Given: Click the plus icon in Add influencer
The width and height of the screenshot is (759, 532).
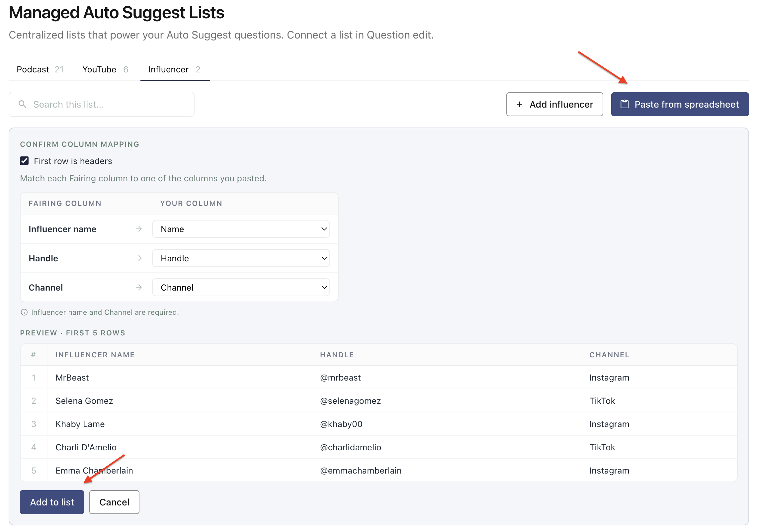Looking at the screenshot, I should (520, 104).
